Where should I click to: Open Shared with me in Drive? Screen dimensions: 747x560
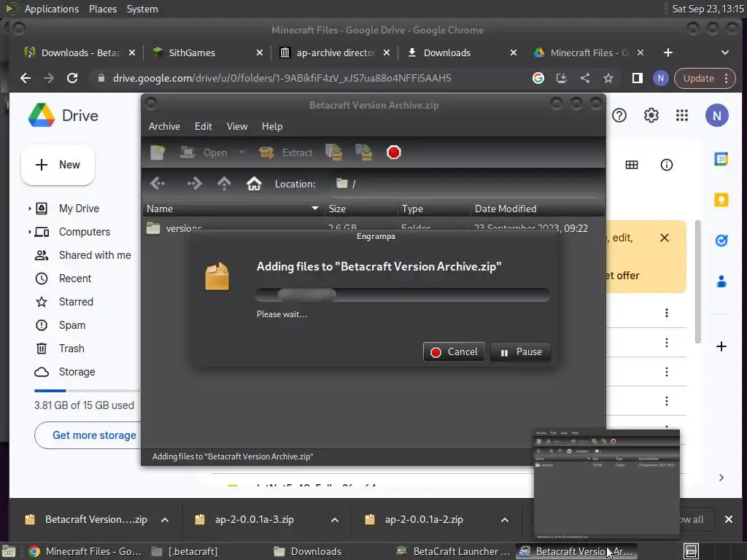click(83, 255)
